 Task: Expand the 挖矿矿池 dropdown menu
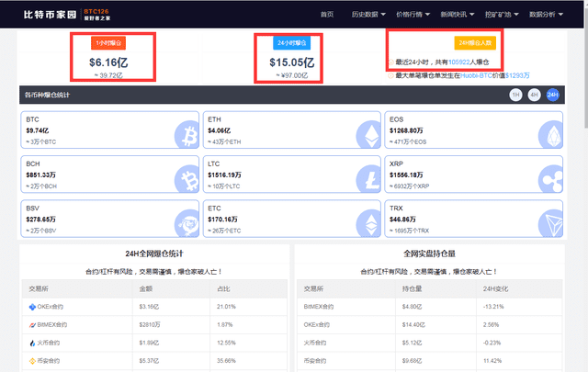click(502, 15)
